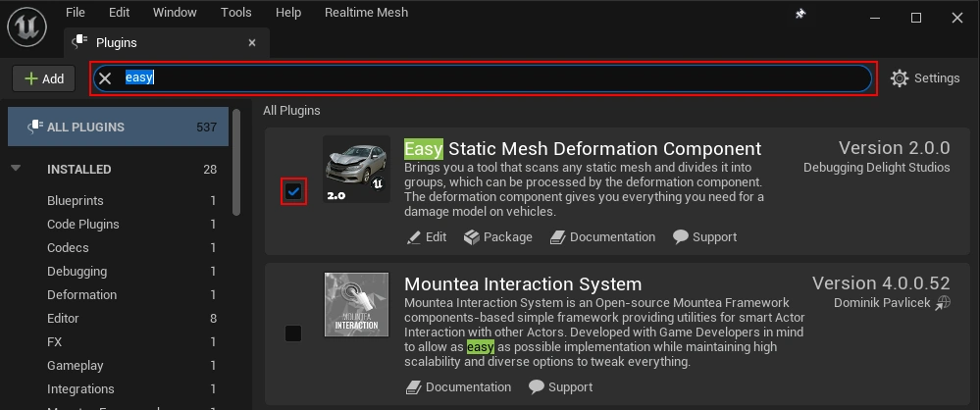Open Settings via the gear icon
The height and width of the screenshot is (410, 980).
pyautogui.click(x=900, y=78)
